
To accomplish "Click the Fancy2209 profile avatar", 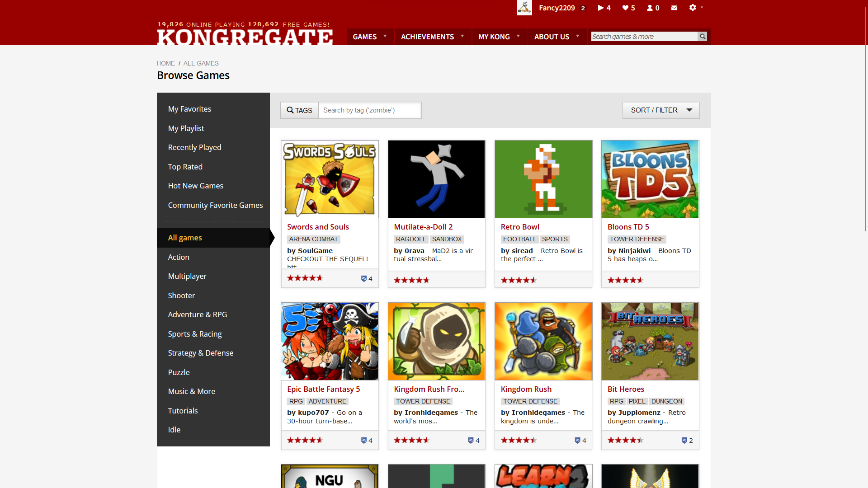I will 524,8.
